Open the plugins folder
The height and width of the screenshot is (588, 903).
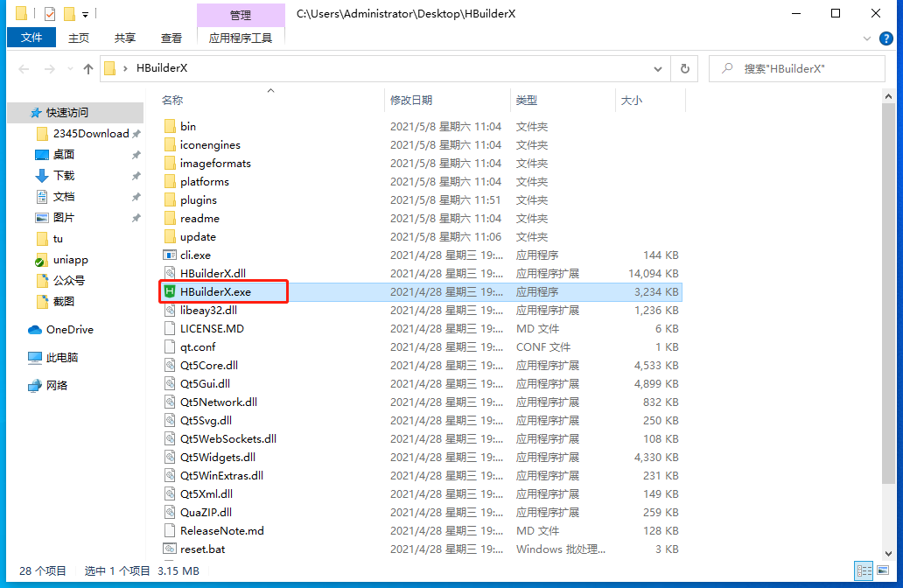198,199
